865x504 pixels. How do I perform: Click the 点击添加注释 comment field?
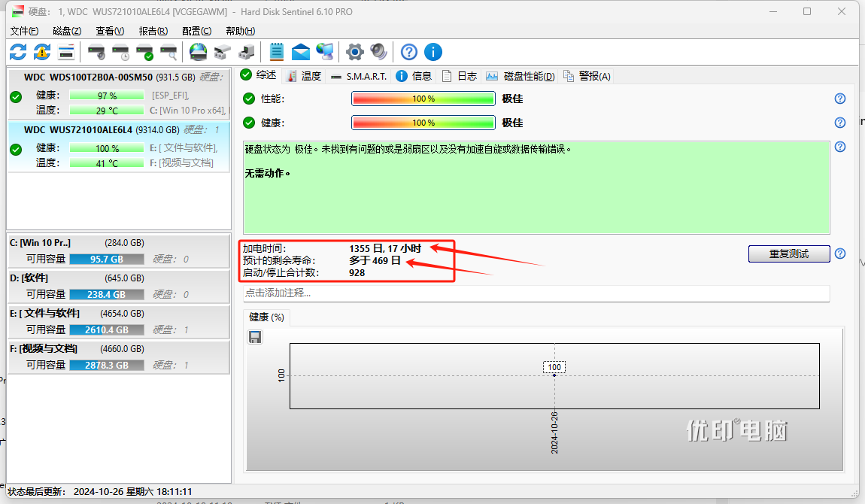tap(536, 293)
